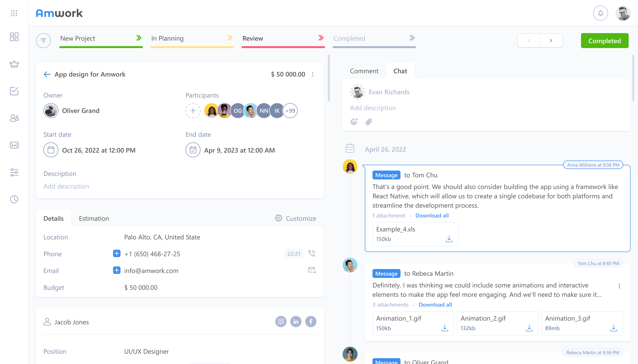This screenshot has width=638, height=364.
Task: Click the NN participant avatar
Action: [264, 110]
